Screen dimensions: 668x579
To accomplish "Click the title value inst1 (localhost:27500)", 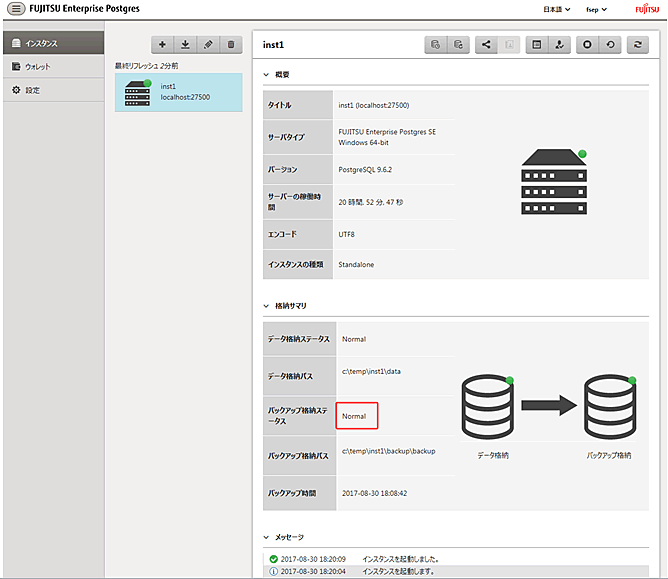I will click(374, 105).
